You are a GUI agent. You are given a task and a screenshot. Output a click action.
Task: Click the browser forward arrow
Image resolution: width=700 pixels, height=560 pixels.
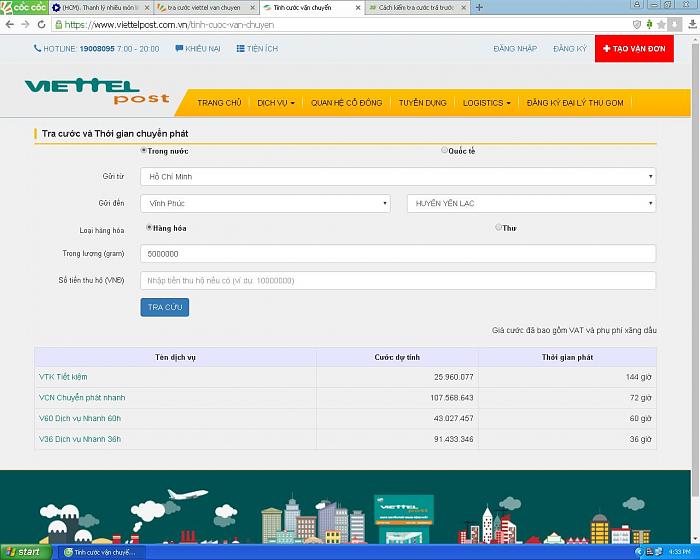(25, 25)
